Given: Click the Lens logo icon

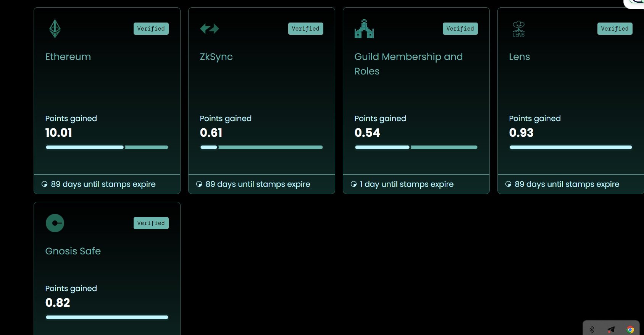Looking at the screenshot, I should click(x=518, y=29).
